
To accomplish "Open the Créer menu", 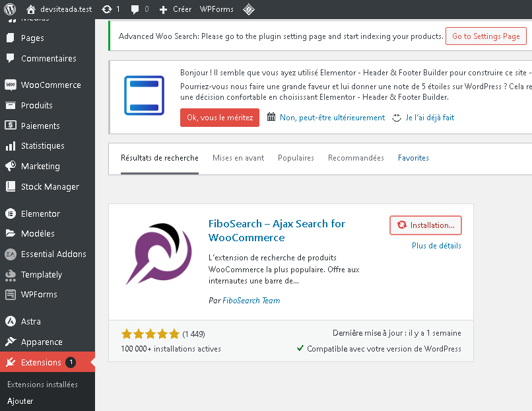I will [x=174, y=9].
